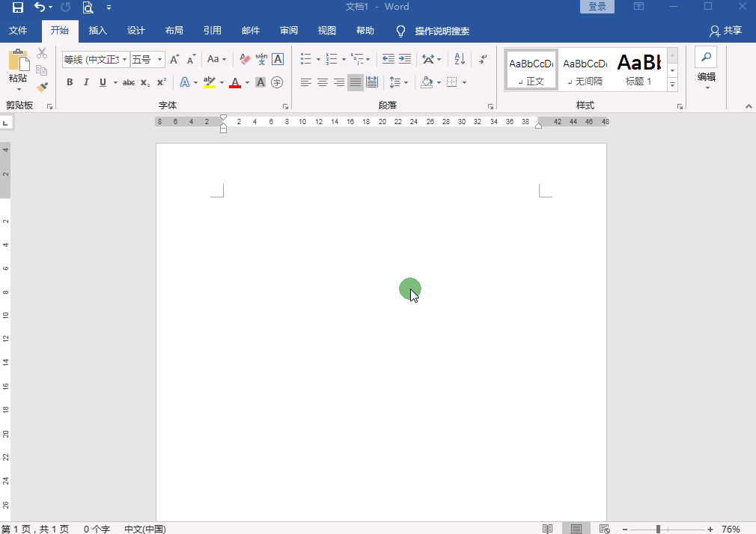The height and width of the screenshot is (534, 756).
Task: Click the 76% zoom level
Action: [731, 530]
